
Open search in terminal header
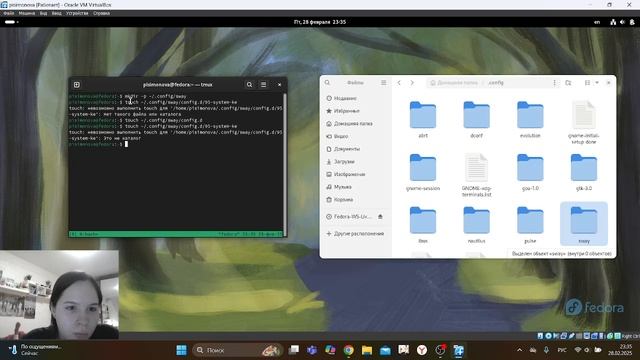249,84
